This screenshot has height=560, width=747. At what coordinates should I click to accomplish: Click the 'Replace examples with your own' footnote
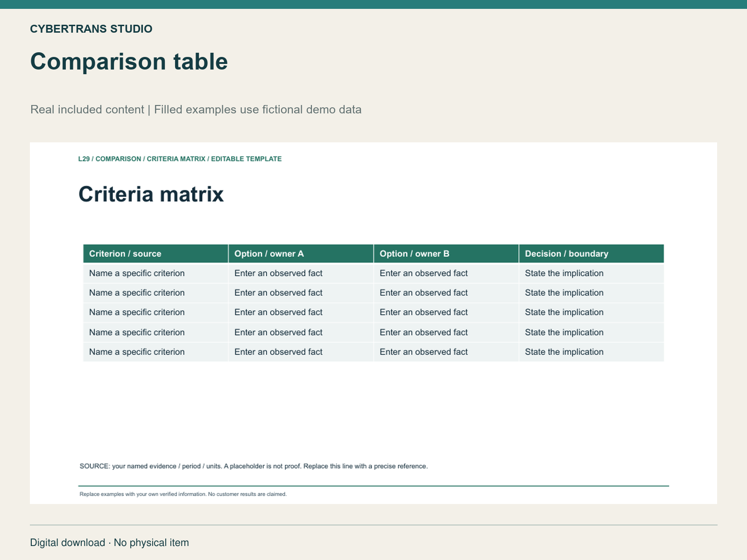[x=183, y=494]
